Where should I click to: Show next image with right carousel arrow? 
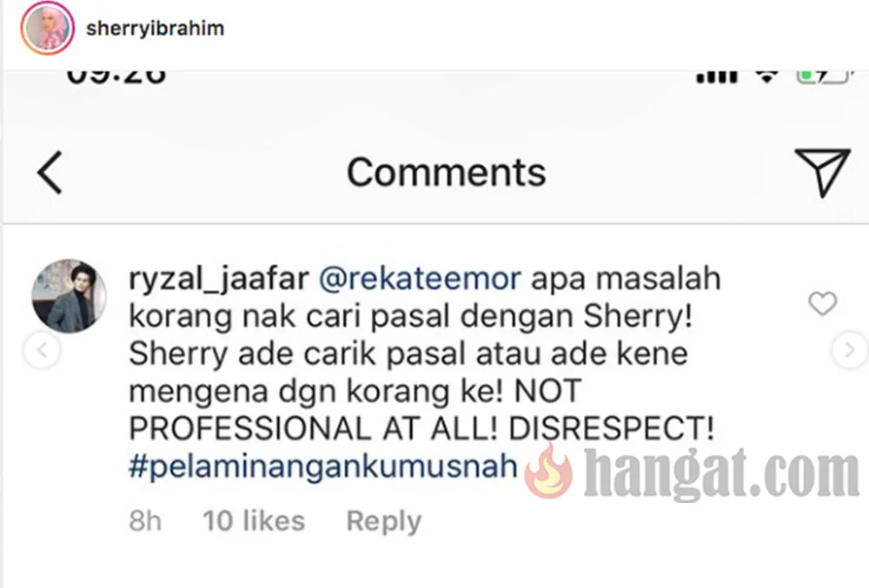[850, 350]
